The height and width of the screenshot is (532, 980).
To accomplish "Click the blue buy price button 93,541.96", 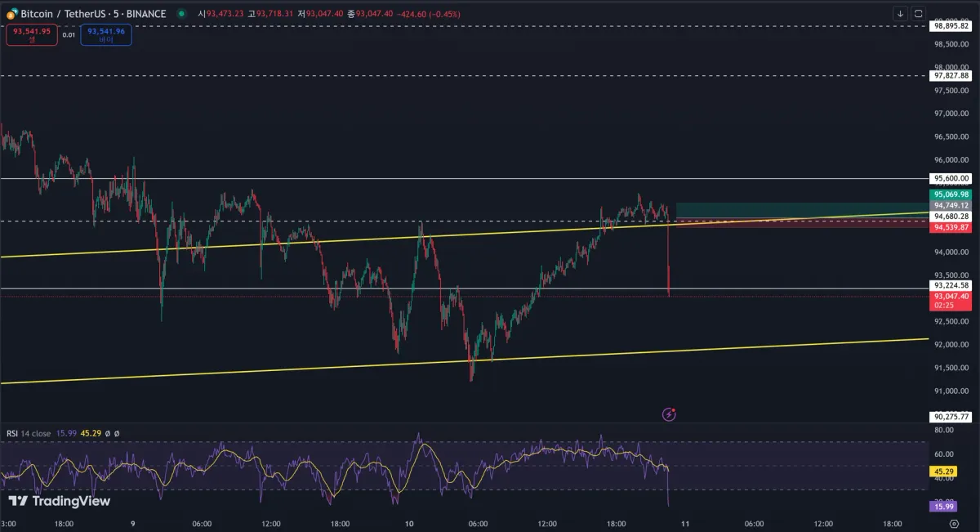I will (106, 35).
